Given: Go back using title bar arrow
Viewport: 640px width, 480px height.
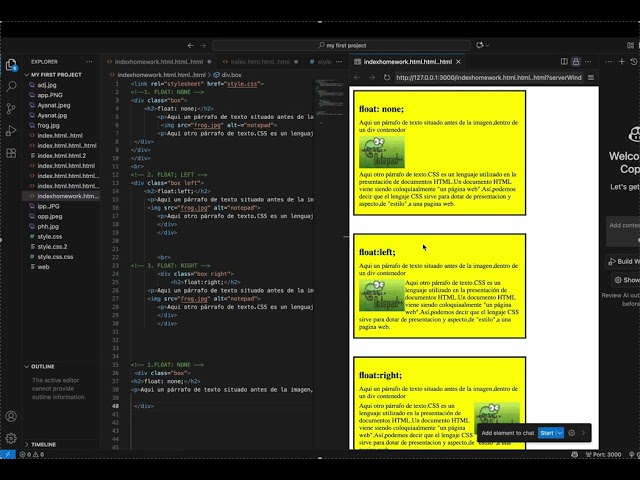Looking at the screenshot, I should [x=191, y=45].
